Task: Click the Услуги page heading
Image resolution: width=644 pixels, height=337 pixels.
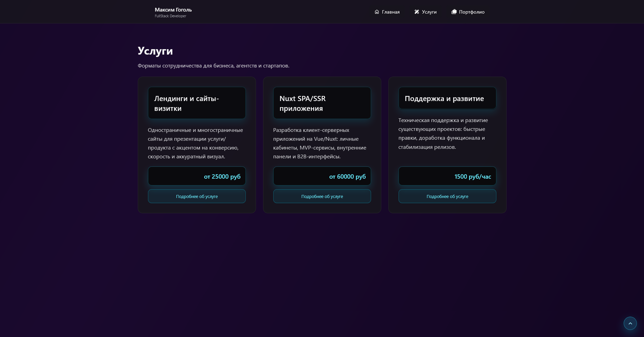Action: (155, 51)
